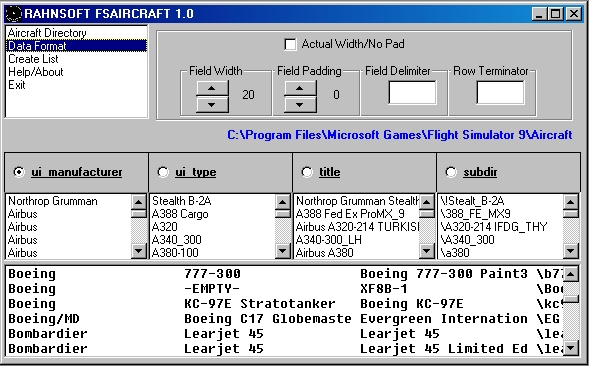Screen dimensions: 589x366
Task: Select Northrop Grumman Stealth in title list
Action: click(x=357, y=201)
